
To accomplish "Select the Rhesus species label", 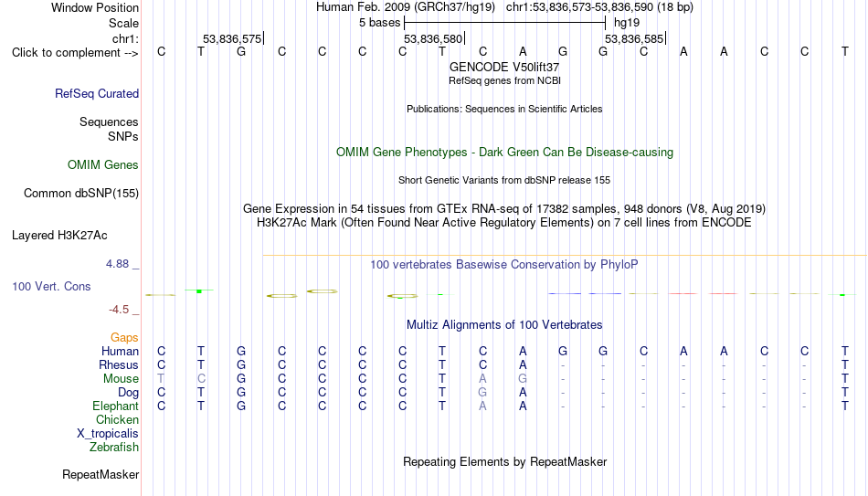I will (119, 365).
